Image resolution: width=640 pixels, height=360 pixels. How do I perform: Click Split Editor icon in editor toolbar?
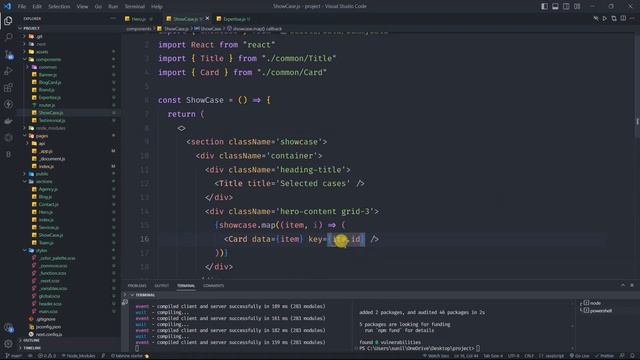[623, 18]
